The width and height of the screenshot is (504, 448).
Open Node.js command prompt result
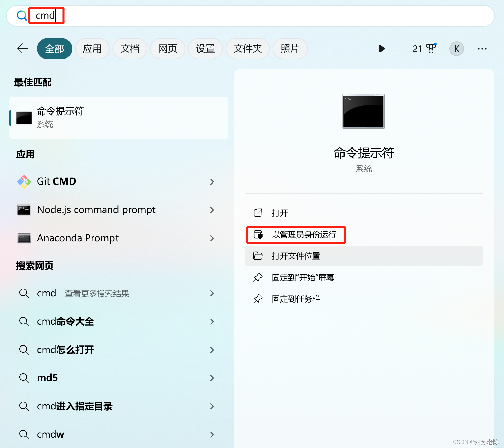(x=119, y=210)
